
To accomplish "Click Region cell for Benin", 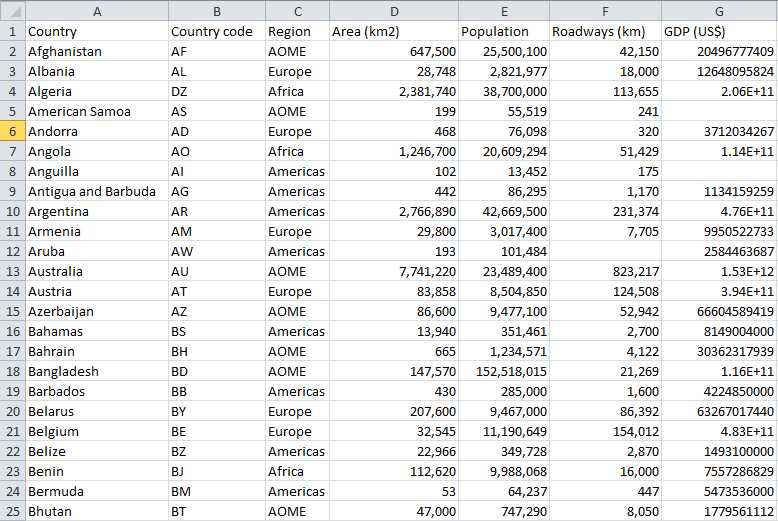I will tap(297, 471).
